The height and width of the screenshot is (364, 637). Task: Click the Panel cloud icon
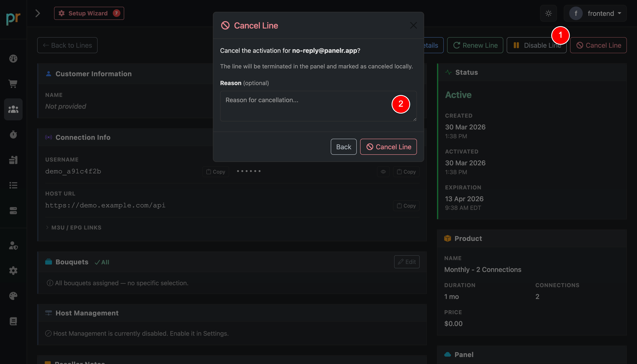pos(448,354)
